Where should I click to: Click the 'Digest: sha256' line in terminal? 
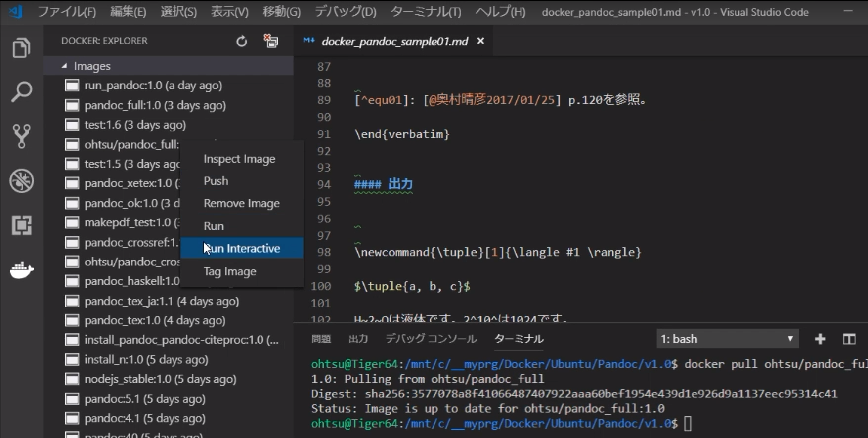click(x=574, y=394)
